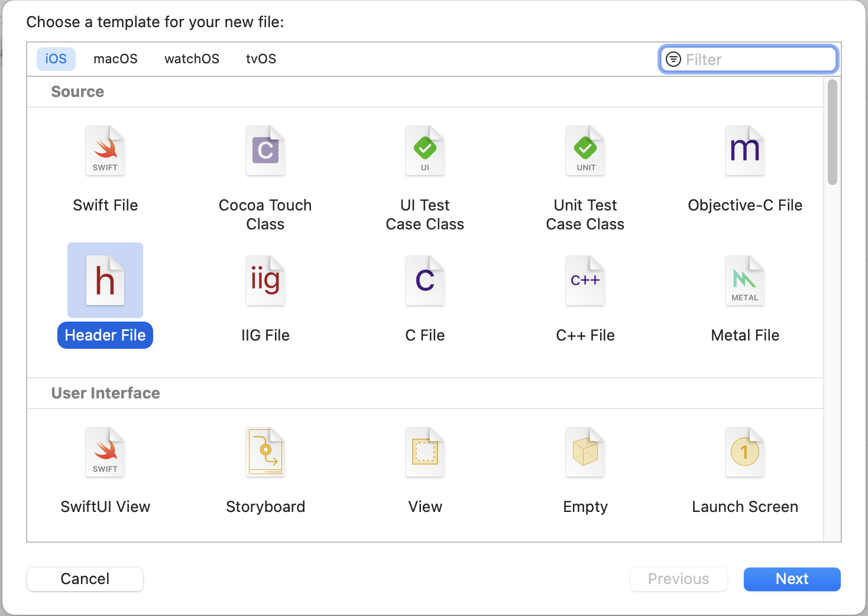Viewport: 868px width, 616px height.
Task: Click the 'Unit Test Case Class' label
Action: [585, 215]
